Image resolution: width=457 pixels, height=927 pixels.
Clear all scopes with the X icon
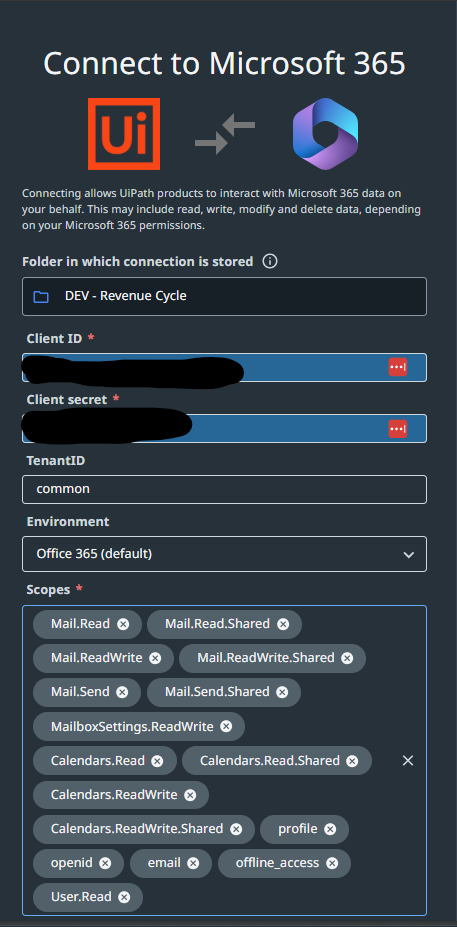408,761
